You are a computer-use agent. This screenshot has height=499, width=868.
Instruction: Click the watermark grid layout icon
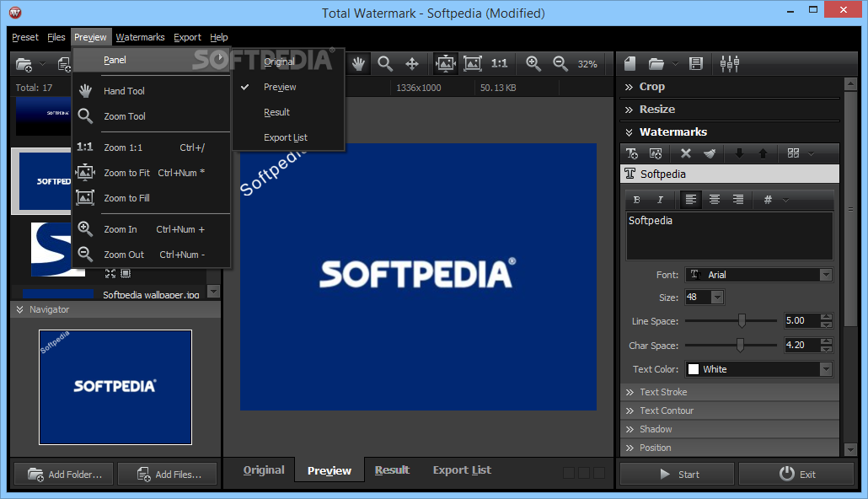(793, 153)
